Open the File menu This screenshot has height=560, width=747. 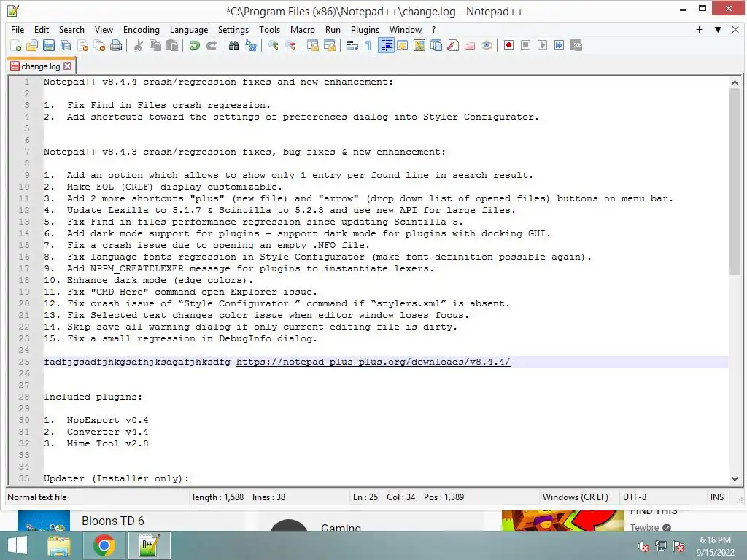click(x=18, y=29)
